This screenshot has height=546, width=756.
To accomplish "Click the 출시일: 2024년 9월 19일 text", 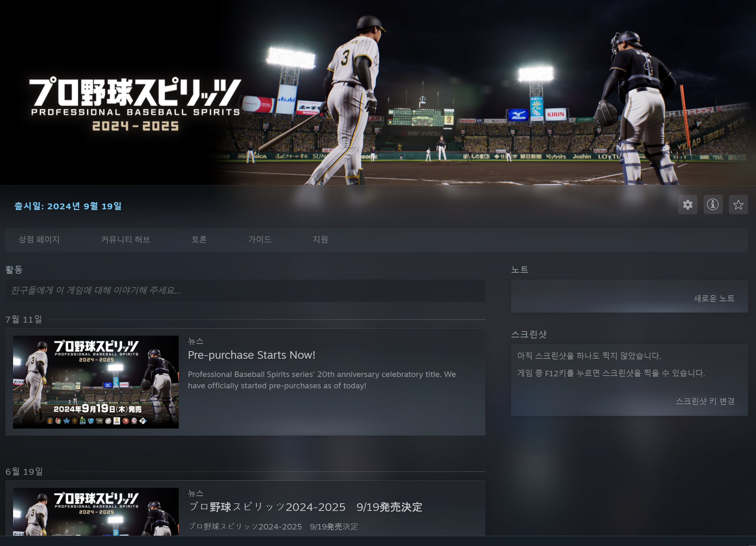I will [x=68, y=206].
